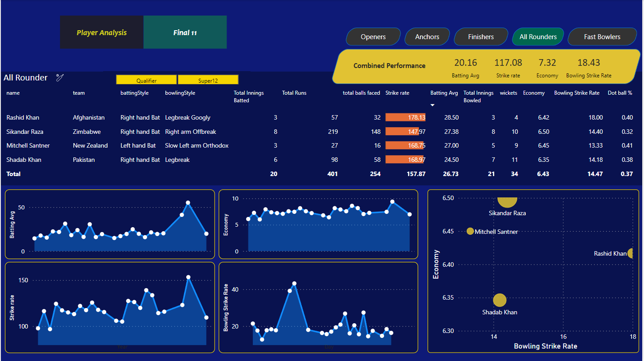
Task: Switch to the Player Analysis tab
Action: pos(101,32)
